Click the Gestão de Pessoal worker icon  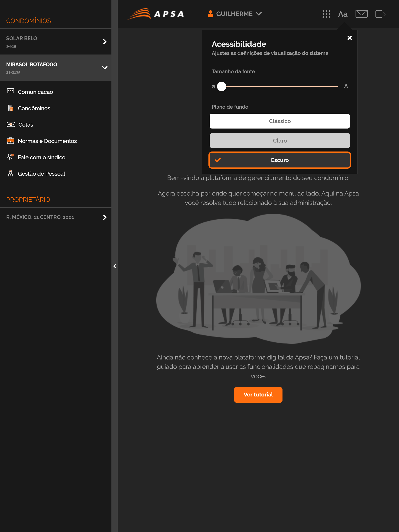click(10, 173)
